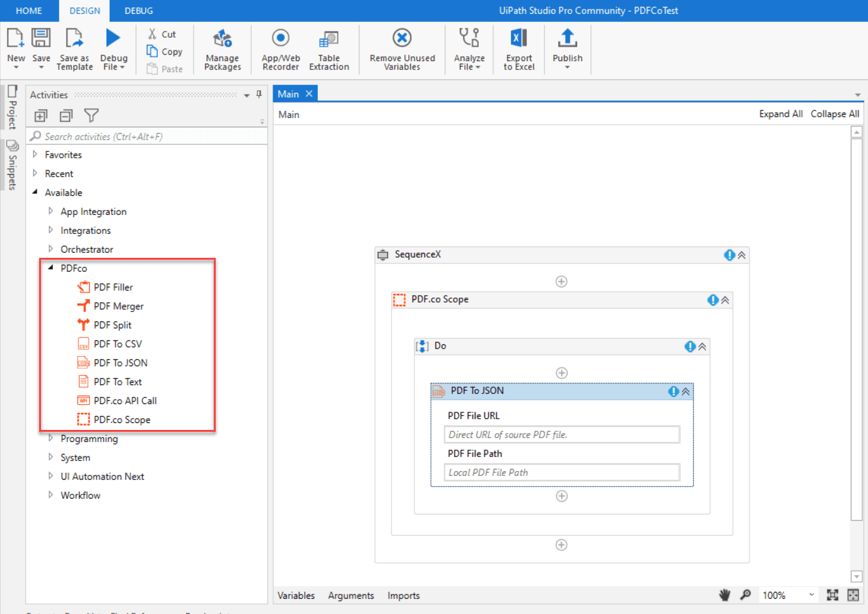This screenshot has height=614, width=868.
Task: Click Expand All in the designer
Action: coord(781,114)
